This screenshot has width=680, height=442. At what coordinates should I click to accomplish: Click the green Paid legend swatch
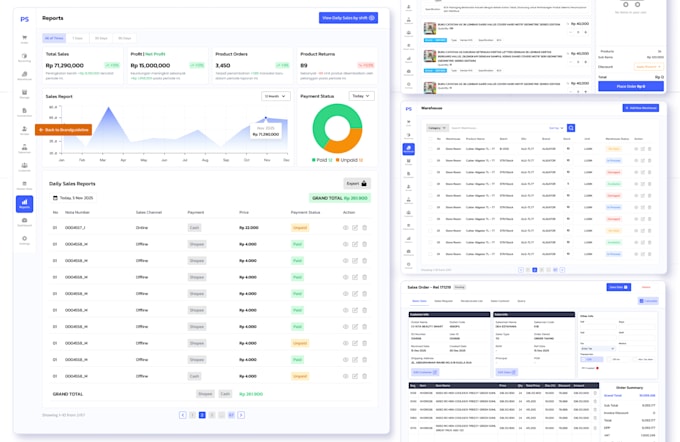coord(314,160)
